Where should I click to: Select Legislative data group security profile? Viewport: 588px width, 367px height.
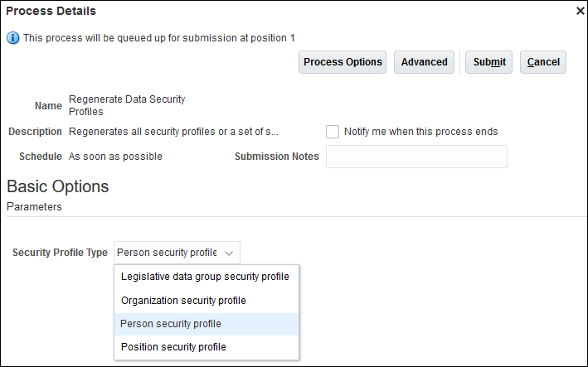click(205, 277)
